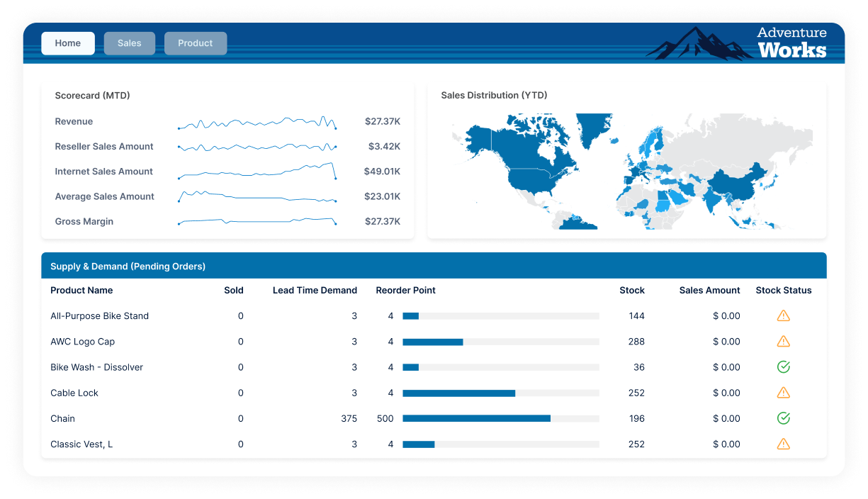Click the green check icon for Bike Wash

point(783,367)
